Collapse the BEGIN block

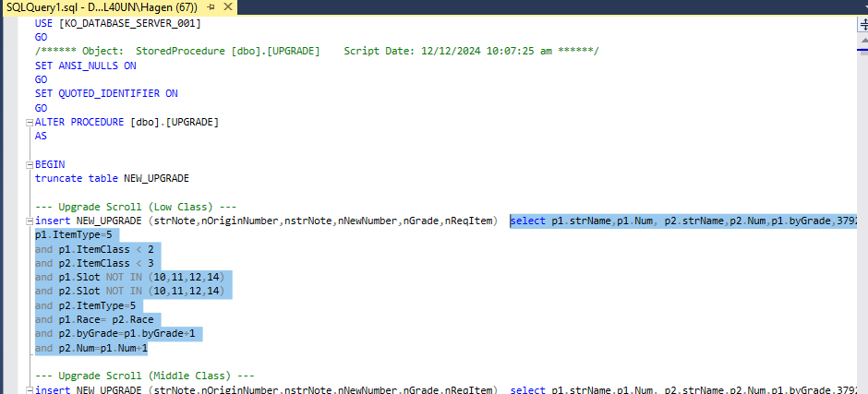coord(29,165)
